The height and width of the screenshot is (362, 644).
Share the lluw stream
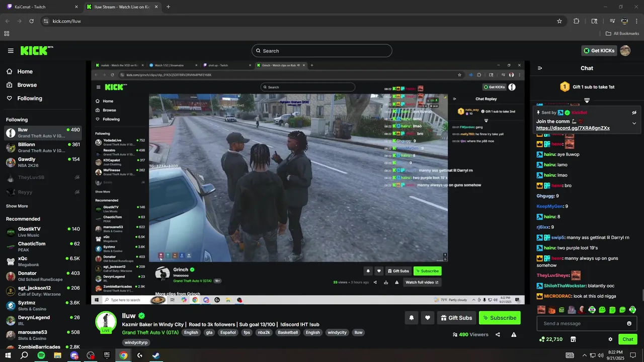(498, 334)
